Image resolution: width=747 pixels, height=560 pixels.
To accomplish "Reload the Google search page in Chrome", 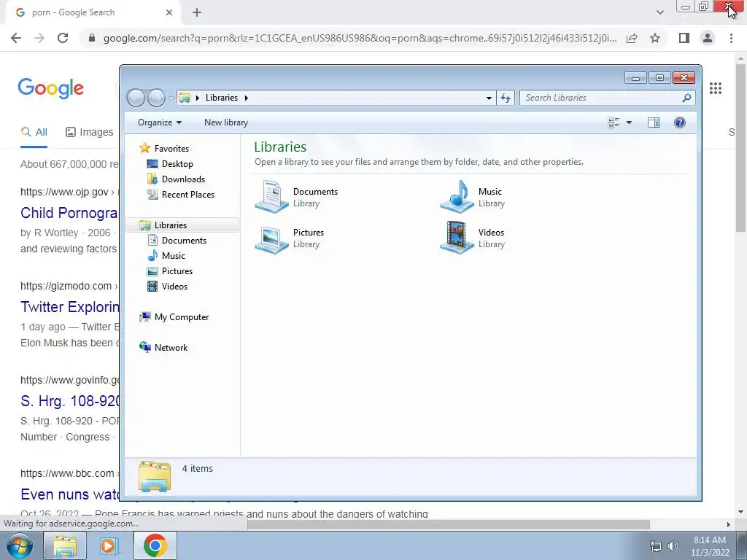I will pos(63,38).
